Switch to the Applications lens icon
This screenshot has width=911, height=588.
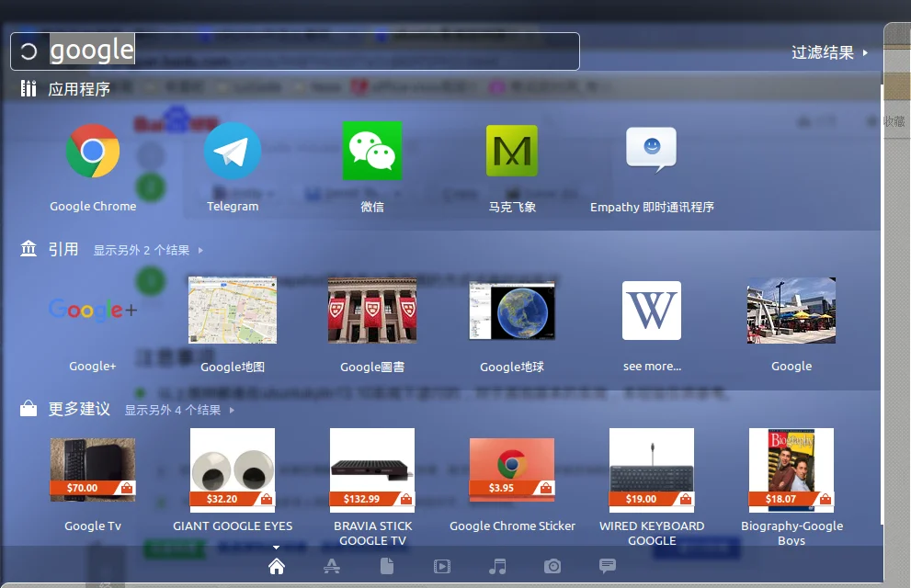click(x=332, y=566)
